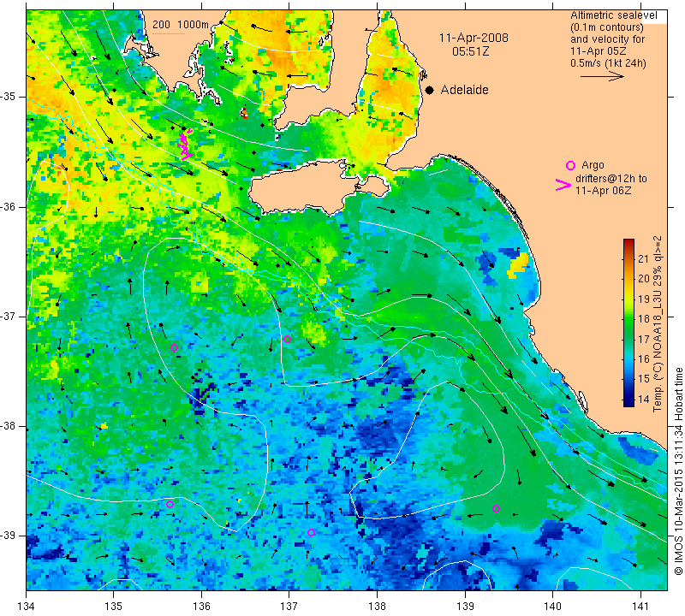Click the longitude axis label 138
Image resolution: width=685 pixels, height=616 pixels.
click(377, 606)
